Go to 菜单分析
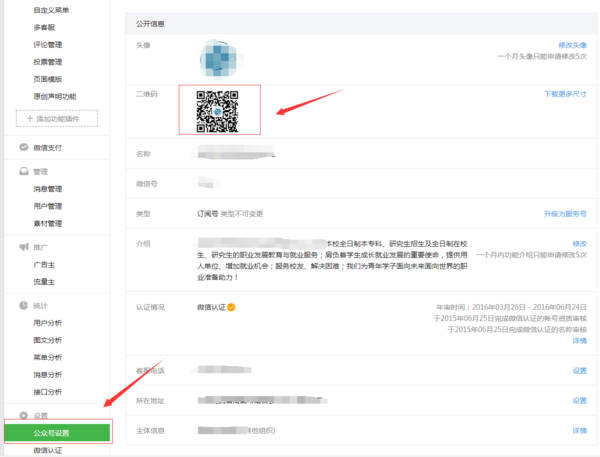 47,357
